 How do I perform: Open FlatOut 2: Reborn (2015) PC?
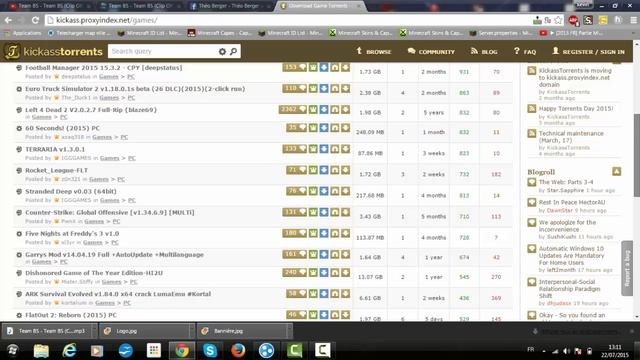click(71, 315)
